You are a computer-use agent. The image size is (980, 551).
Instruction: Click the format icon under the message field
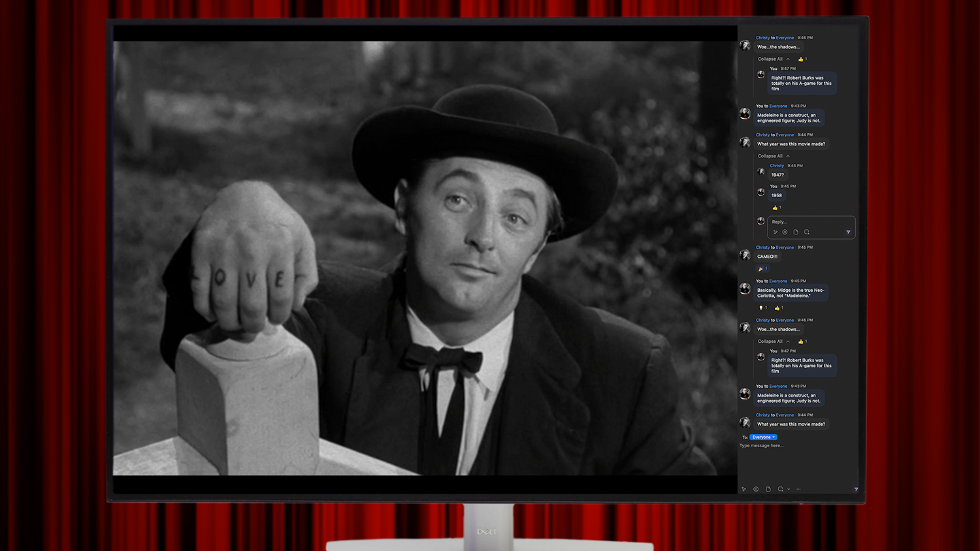click(x=744, y=489)
